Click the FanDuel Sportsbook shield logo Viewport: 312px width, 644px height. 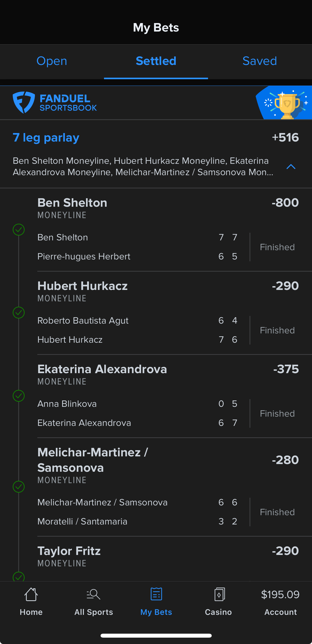coord(24,102)
